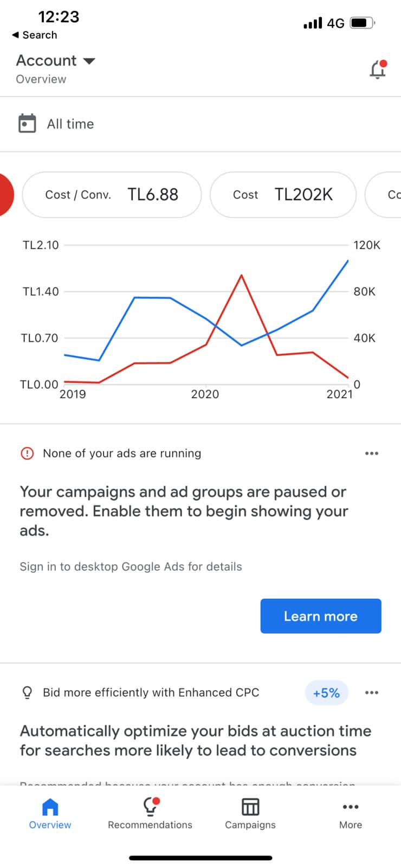Tap the red alert icon beside ads warning
Viewport: 401px width, 868px height.
point(27,453)
